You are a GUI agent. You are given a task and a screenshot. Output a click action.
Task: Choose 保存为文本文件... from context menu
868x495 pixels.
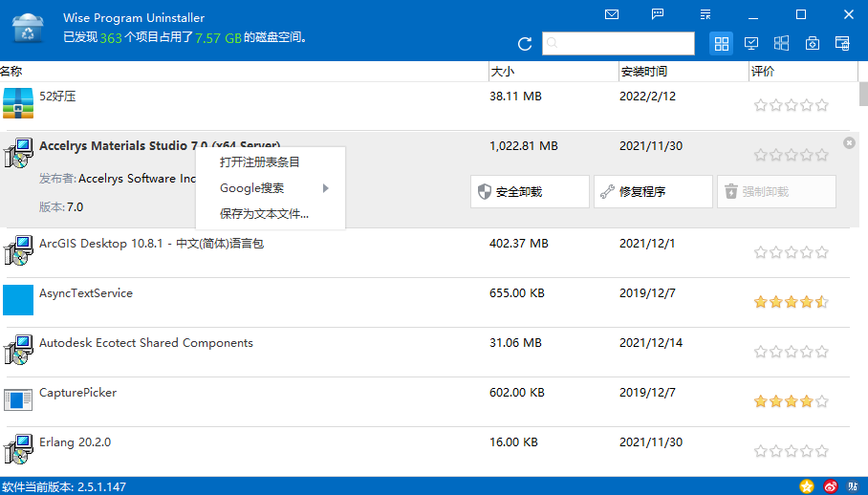click(x=264, y=214)
